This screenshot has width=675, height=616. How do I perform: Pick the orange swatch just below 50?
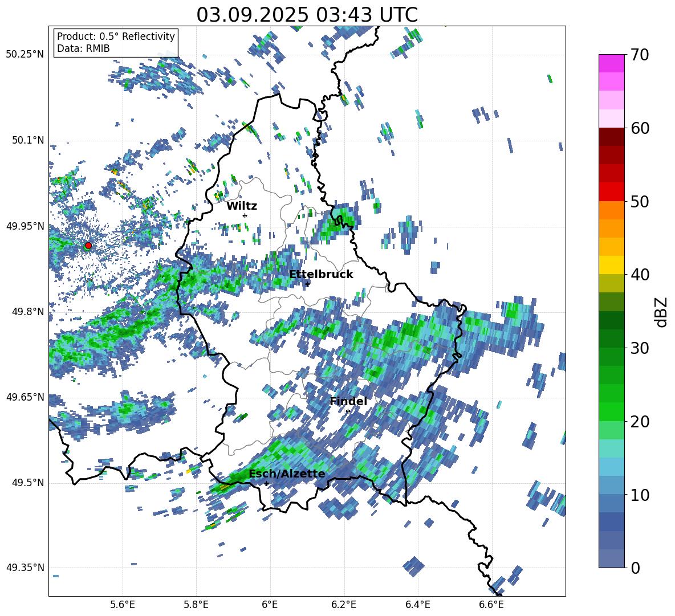pyautogui.click(x=611, y=210)
